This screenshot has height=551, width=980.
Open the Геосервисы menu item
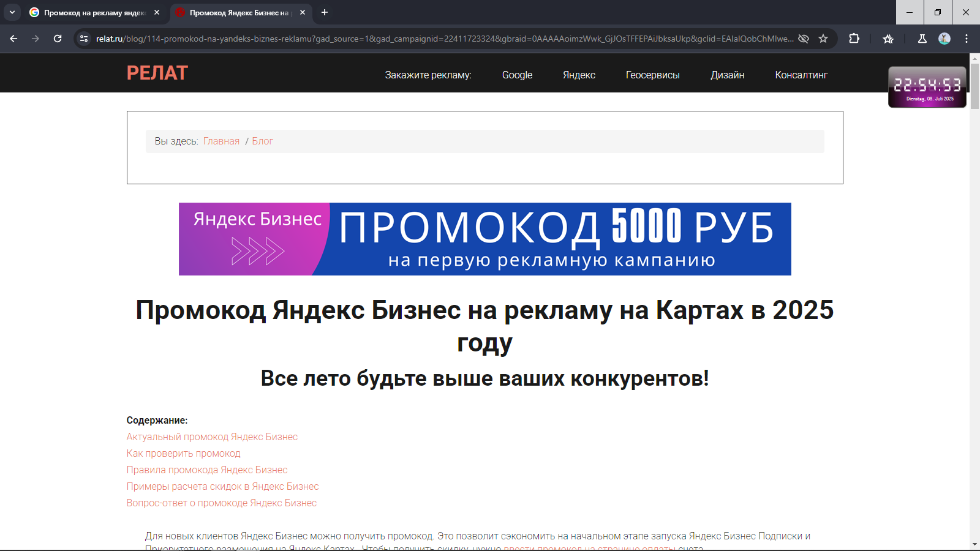coord(652,75)
